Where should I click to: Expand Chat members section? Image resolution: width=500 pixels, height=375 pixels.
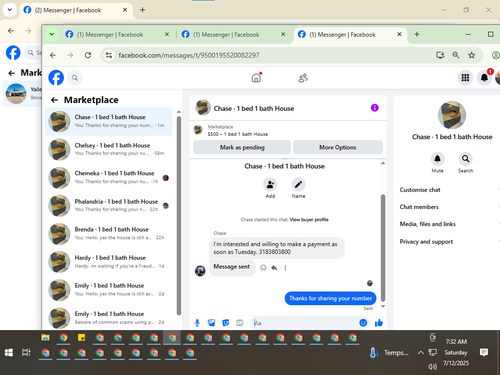(x=449, y=207)
